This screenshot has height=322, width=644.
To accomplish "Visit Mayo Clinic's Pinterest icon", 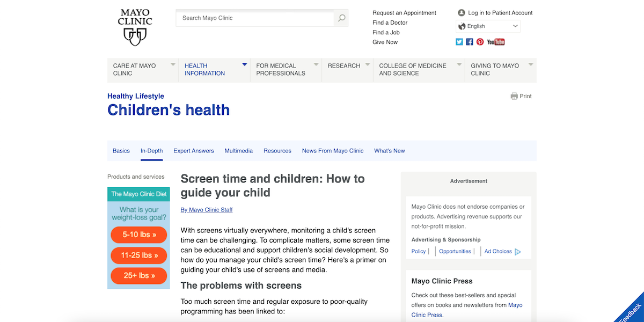I will 480,42.
